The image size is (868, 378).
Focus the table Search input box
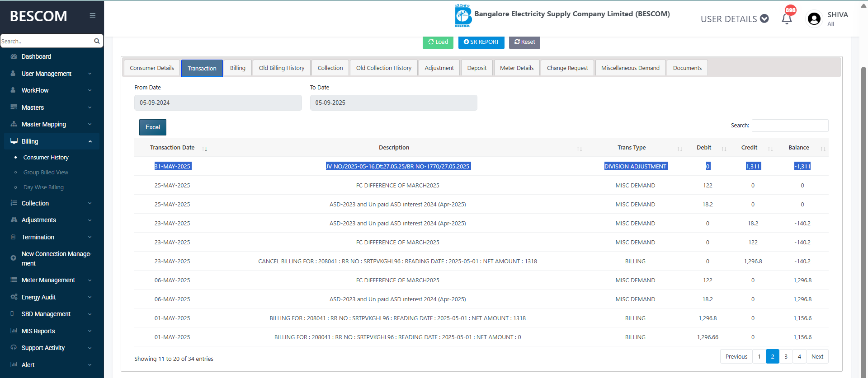click(790, 126)
